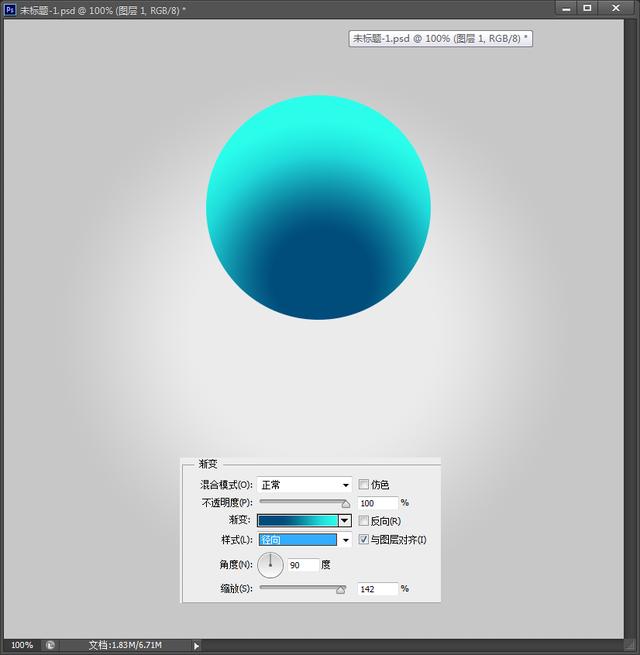Click the teal gradient sphere on canvas
Viewport: 640px width, 655px height.
click(x=318, y=208)
